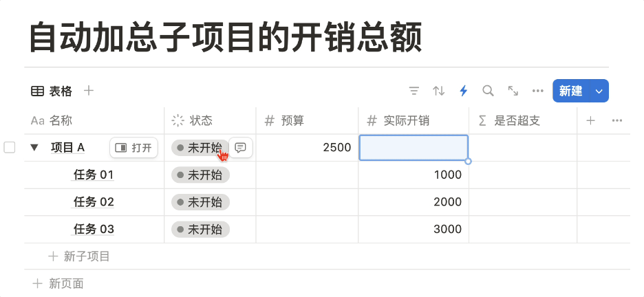Open status dropdown for 任务 02

(200, 202)
